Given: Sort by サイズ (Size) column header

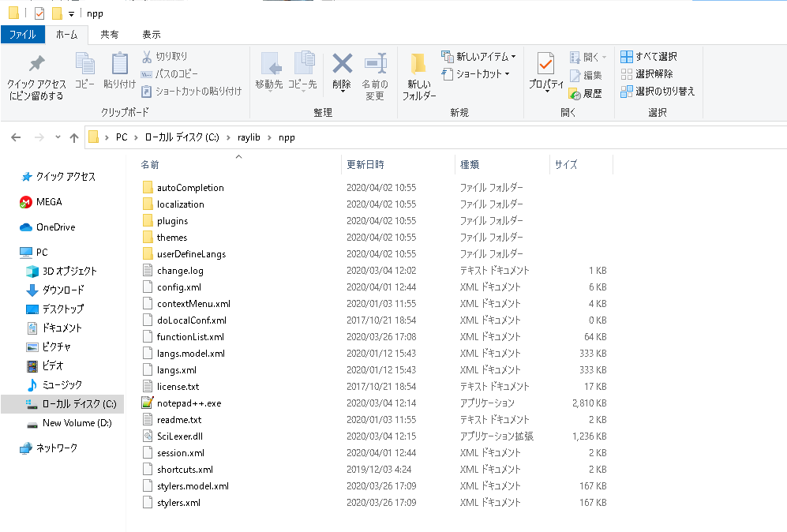Looking at the screenshot, I should point(566,165).
